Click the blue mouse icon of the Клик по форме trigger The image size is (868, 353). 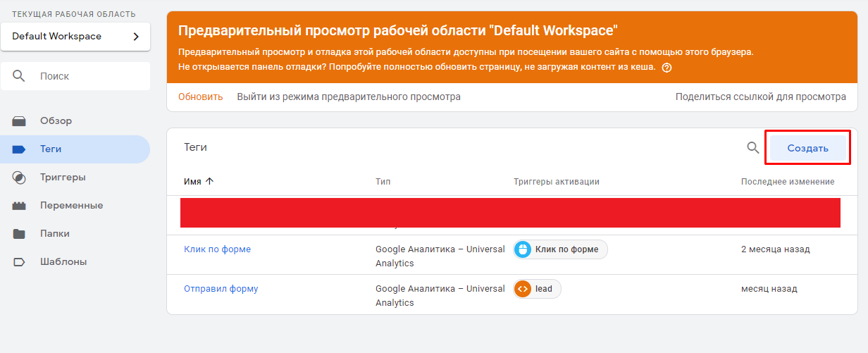click(x=522, y=249)
